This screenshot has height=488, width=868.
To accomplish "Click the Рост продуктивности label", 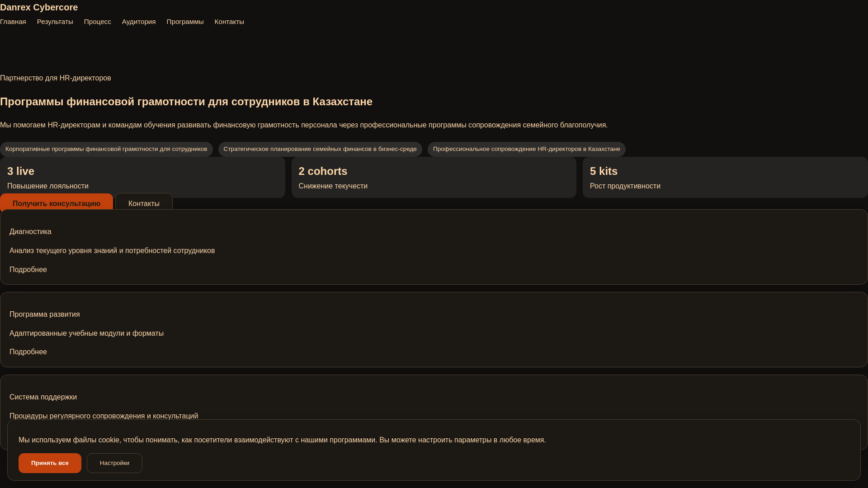I will (625, 186).
